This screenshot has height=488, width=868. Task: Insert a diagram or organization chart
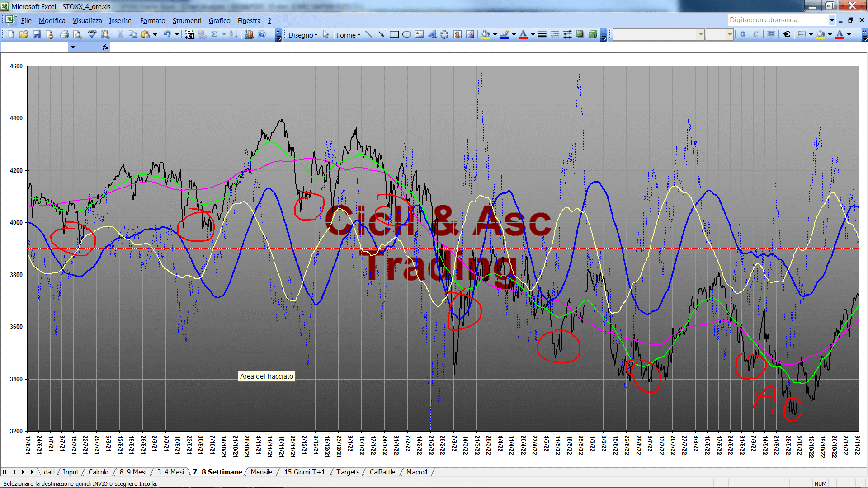pos(444,35)
